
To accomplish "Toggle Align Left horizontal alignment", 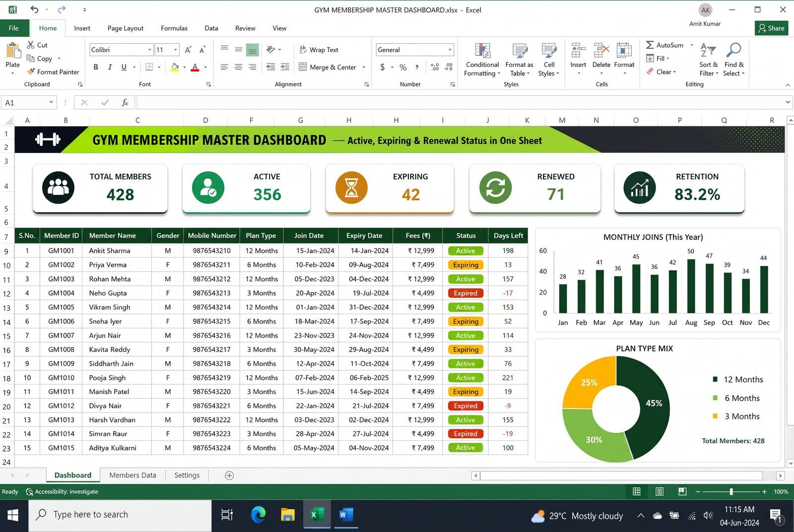I will (224, 67).
